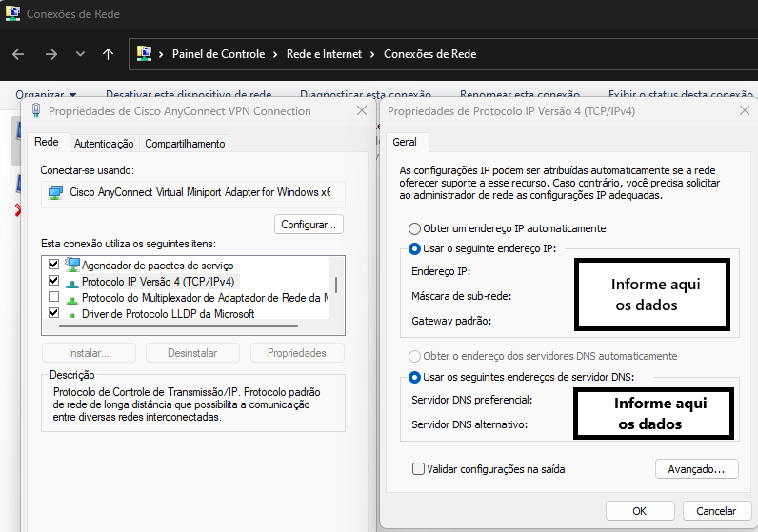The width and height of the screenshot is (758, 532).
Task: Click Painel de Controle breadcrumb
Action: [x=218, y=54]
